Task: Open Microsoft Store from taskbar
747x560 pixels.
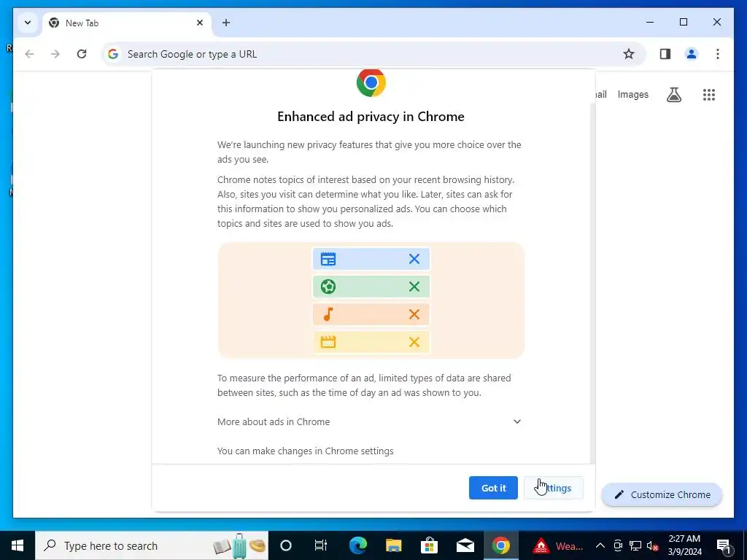Action: 429,545
